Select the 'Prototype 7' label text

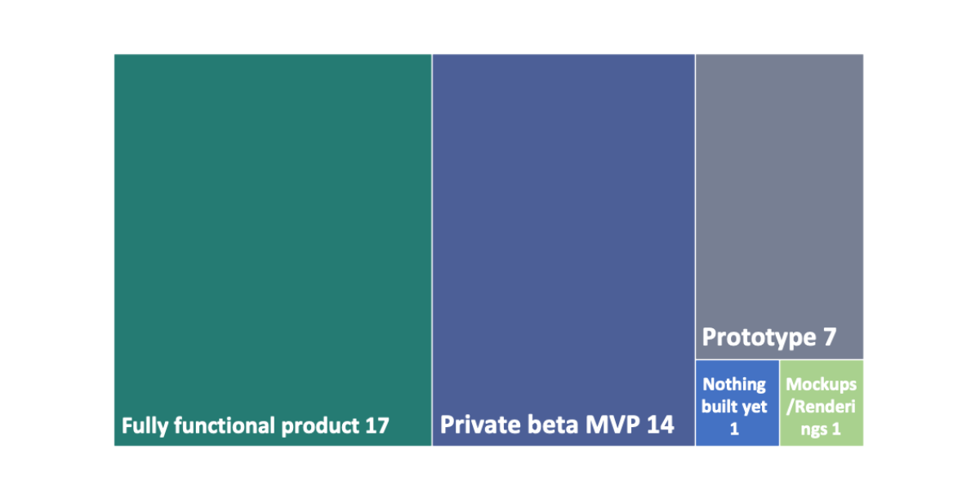tap(769, 337)
